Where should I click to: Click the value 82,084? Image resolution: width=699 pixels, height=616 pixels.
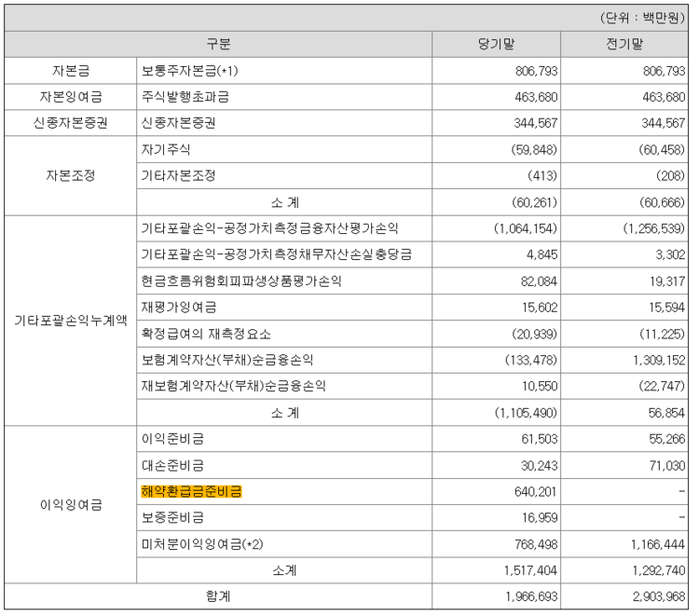(539, 281)
